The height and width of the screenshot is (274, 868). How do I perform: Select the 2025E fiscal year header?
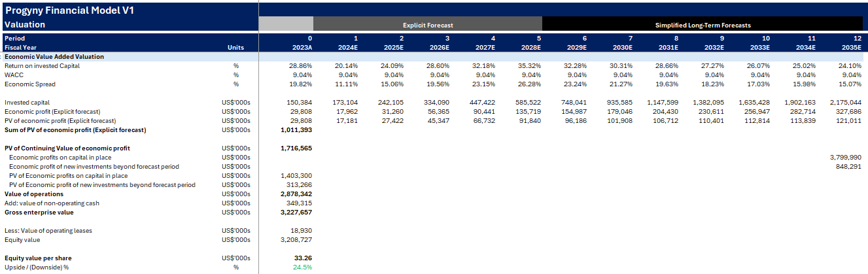coord(393,48)
